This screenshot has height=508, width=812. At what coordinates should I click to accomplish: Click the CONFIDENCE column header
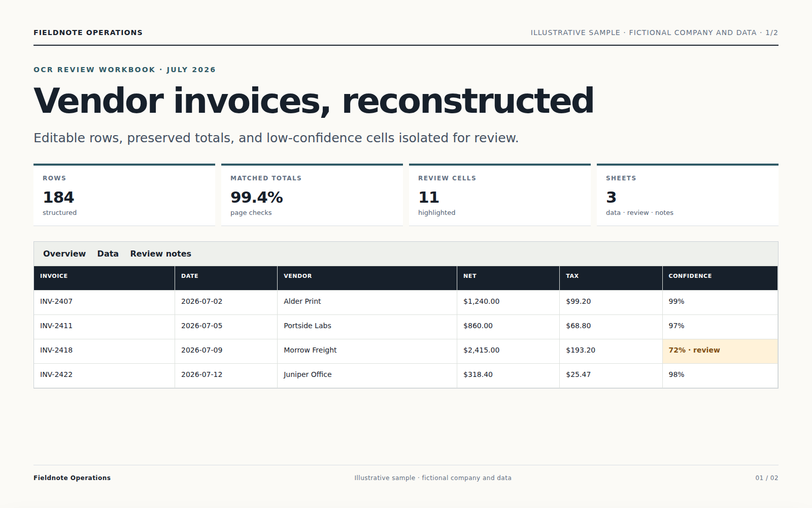[720, 278]
